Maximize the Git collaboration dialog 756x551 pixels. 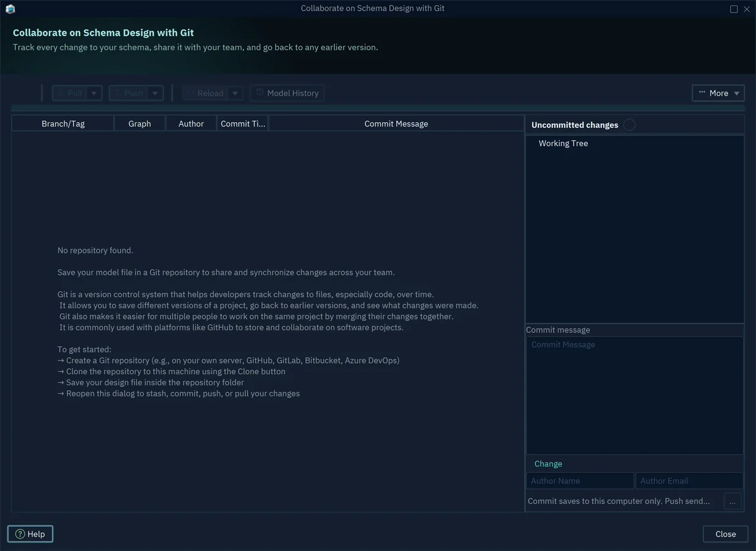click(734, 9)
